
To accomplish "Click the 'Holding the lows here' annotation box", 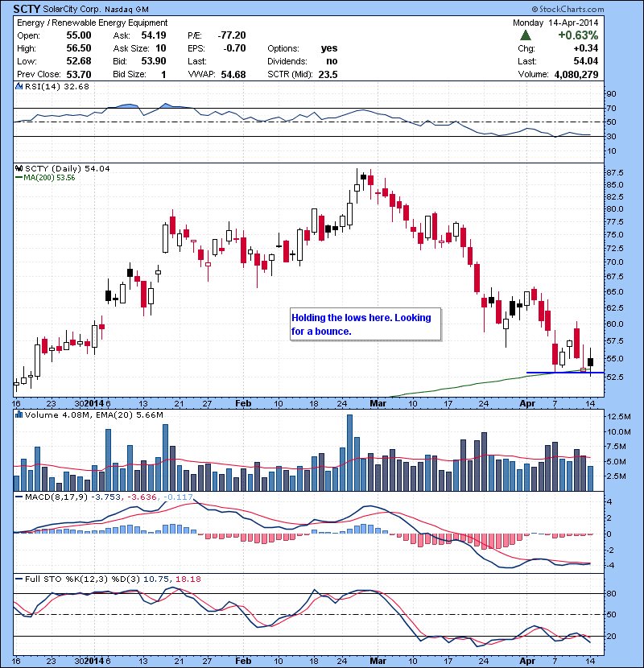I will tap(365, 324).
